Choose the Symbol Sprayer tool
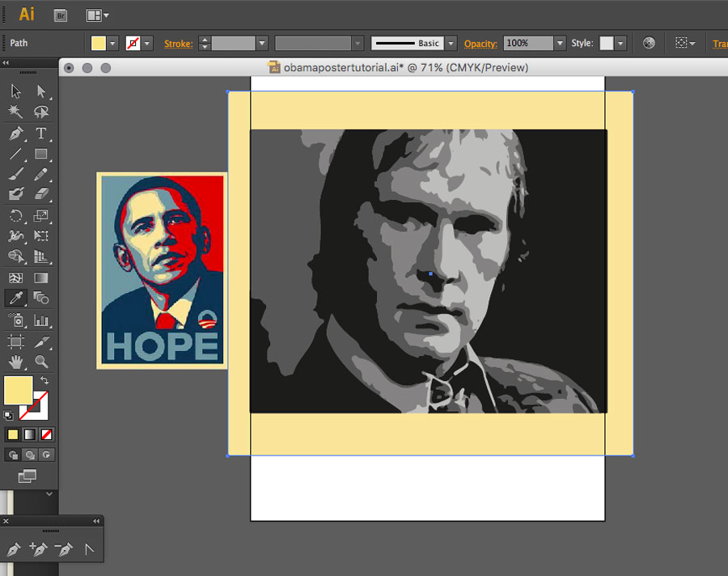 coord(16,320)
